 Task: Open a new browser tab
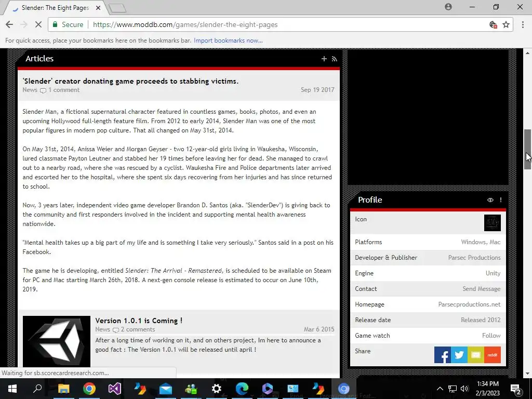click(x=118, y=8)
